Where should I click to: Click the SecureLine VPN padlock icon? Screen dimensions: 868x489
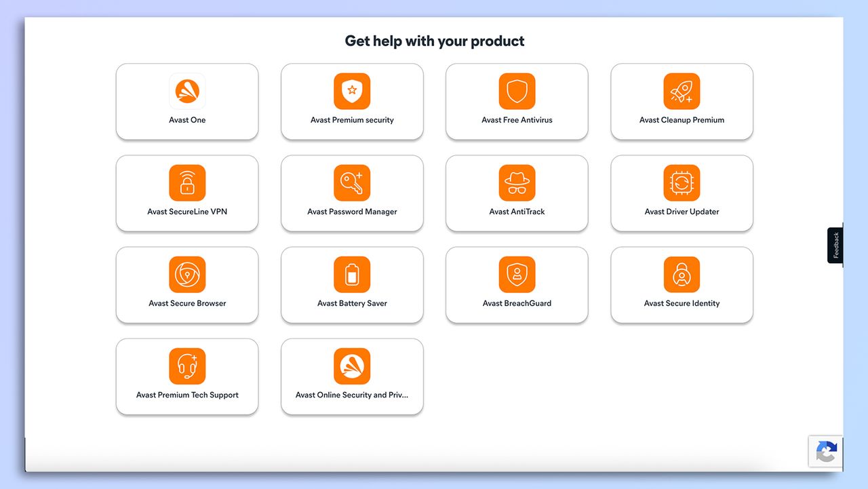click(187, 182)
